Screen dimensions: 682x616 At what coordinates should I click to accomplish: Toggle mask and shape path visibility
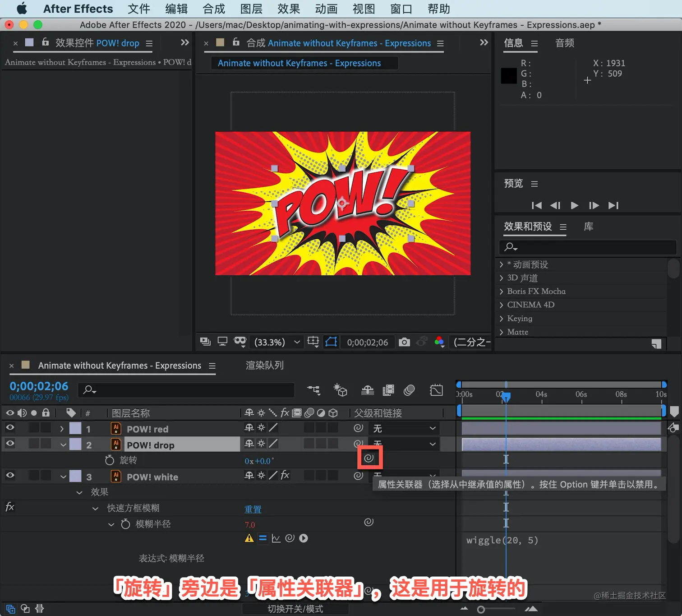[331, 342]
